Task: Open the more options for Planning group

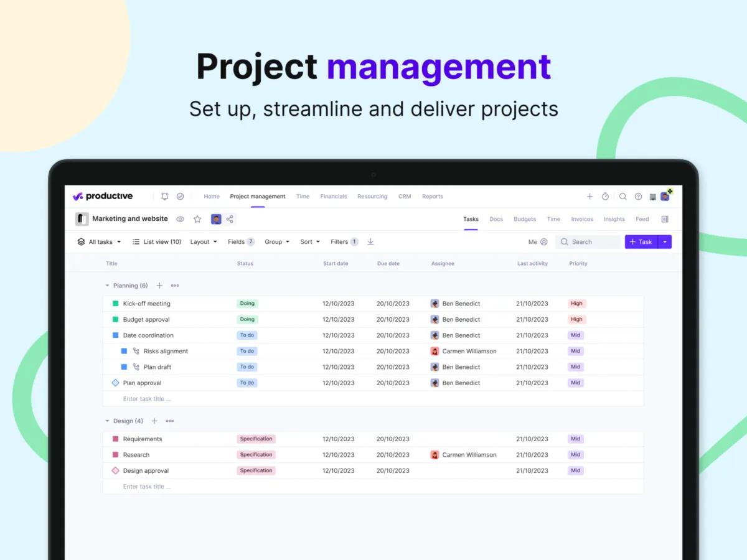Action: click(175, 286)
